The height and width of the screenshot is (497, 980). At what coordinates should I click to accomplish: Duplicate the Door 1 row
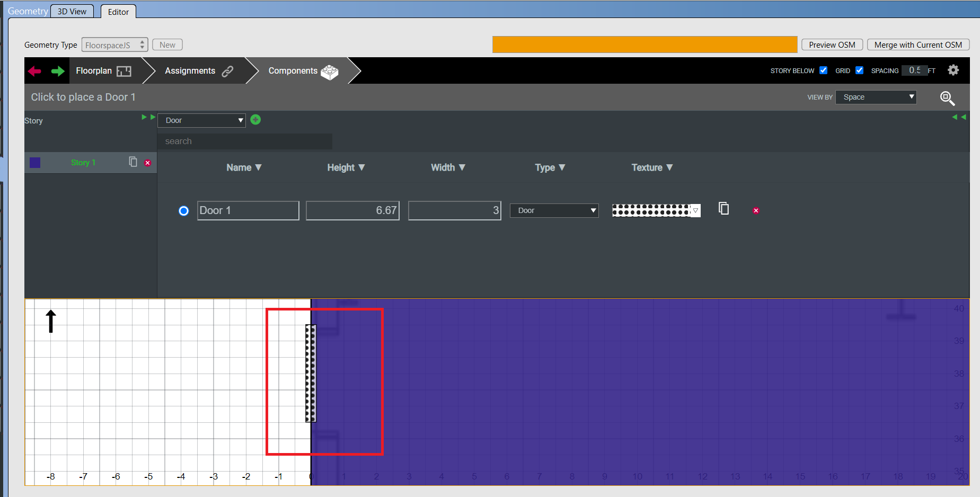pos(723,208)
